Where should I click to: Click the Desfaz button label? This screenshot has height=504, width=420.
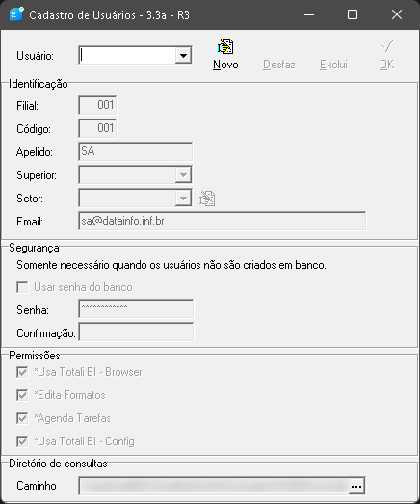point(279,65)
